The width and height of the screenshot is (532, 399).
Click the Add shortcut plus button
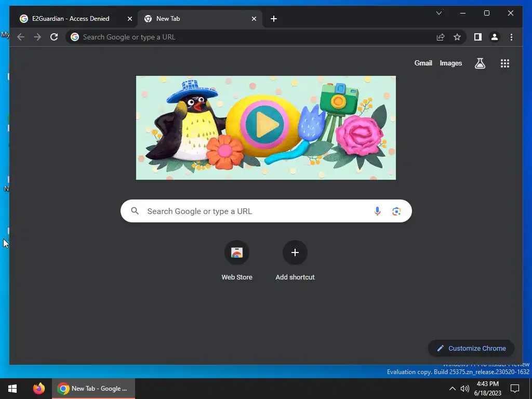tap(295, 252)
